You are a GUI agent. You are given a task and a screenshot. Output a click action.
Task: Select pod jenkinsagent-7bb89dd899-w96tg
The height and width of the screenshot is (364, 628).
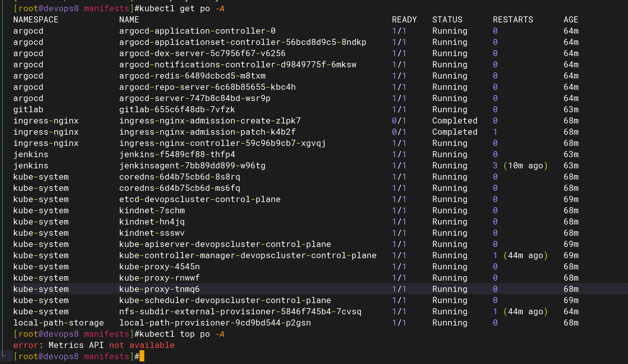[x=192, y=165]
